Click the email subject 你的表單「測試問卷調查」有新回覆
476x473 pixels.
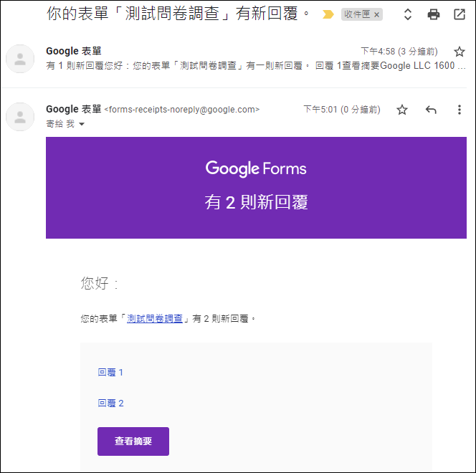click(x=178, y=14)
